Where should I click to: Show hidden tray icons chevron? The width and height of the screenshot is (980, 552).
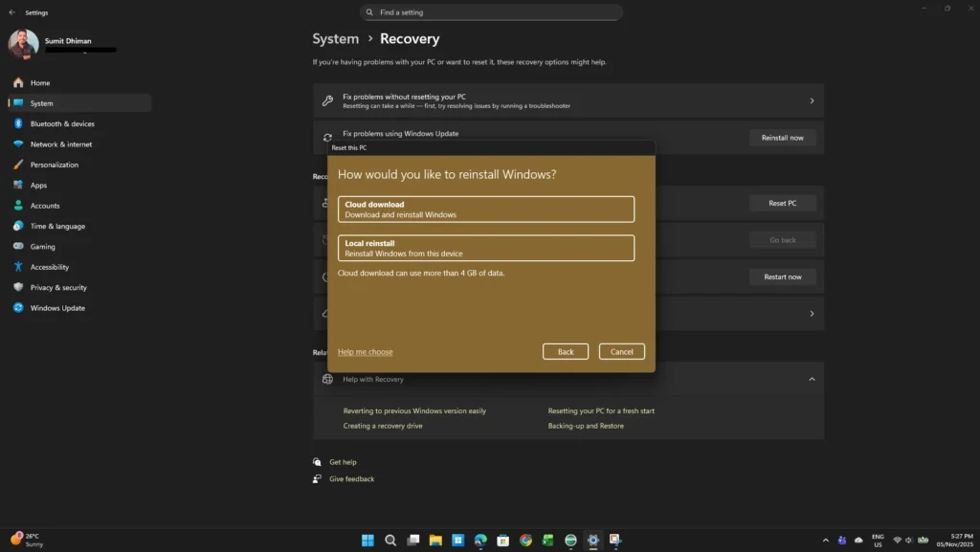826,541
